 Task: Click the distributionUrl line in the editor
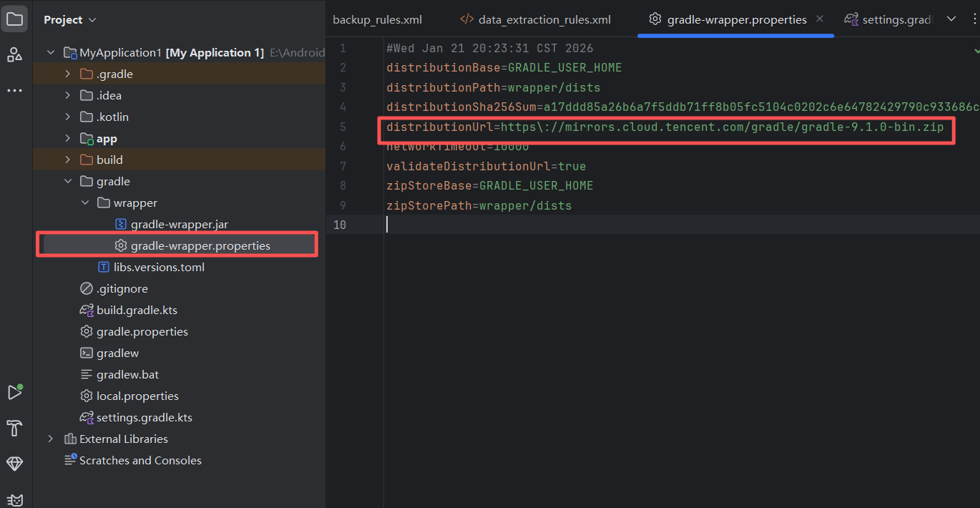click(x=665, y=127)
